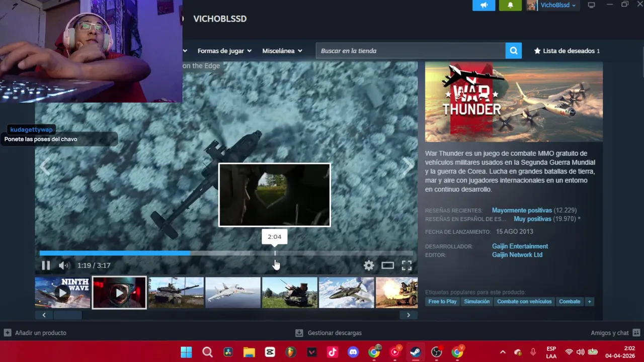The image size is (644, 362).
Task: Open Gestionar descargas
Action: tap(329, 333)
